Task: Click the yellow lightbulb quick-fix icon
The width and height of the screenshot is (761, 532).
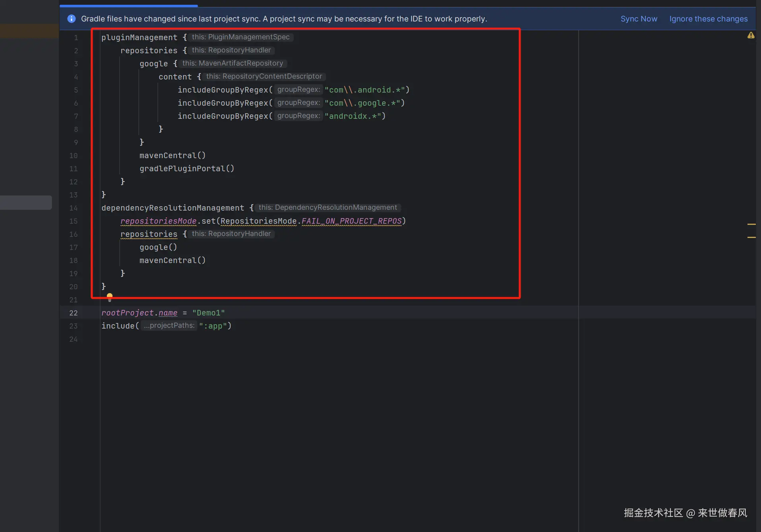Action: (x=110, y=297)
